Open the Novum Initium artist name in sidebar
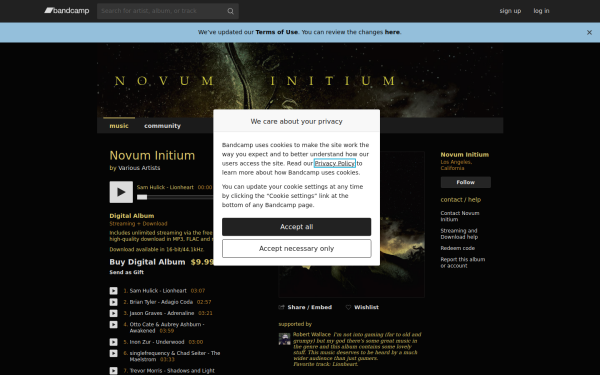 [465, 155]
